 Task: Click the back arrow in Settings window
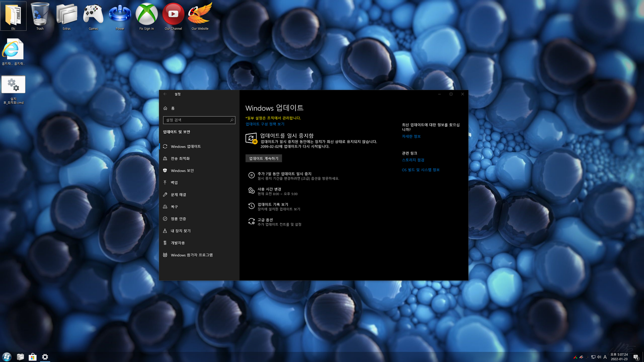(x=165, y=94)
